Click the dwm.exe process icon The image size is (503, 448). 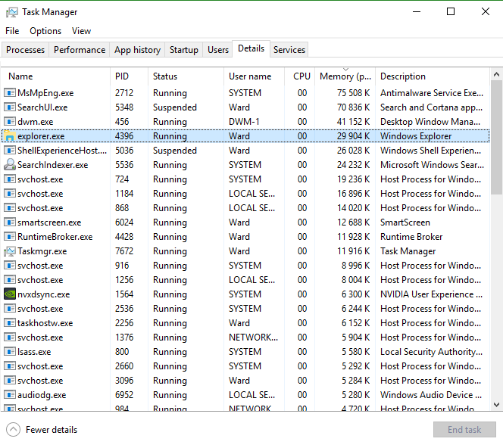point(10,122)
